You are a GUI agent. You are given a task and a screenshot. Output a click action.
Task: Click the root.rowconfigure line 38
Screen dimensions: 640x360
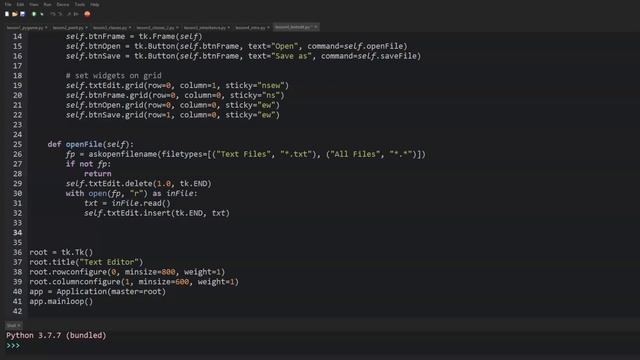pos(127,272)
